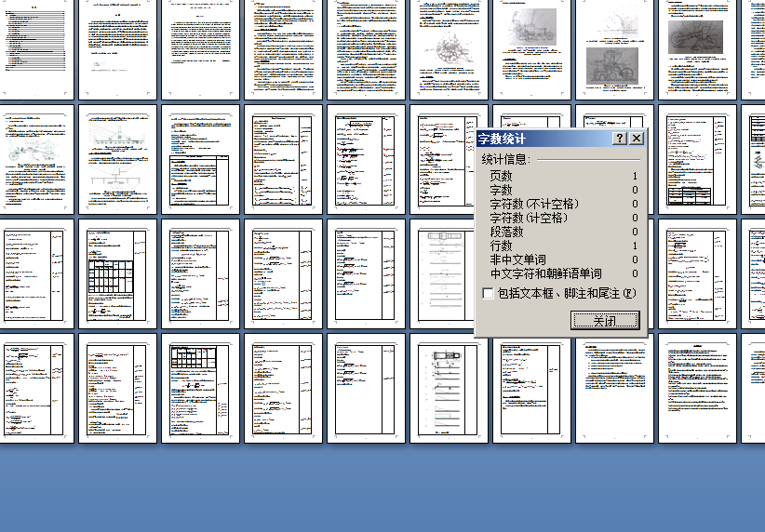Click the 行数 label
Viewport: 765px width, 532px height.
pos(501,246)
